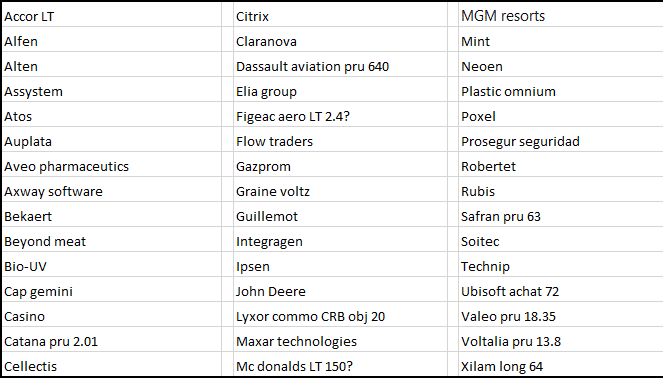Image resolution: width=663 pixels, height=378 pixels.
Task: Click the Catana pru 2.01 cell
Action: [x=112, y=341]
